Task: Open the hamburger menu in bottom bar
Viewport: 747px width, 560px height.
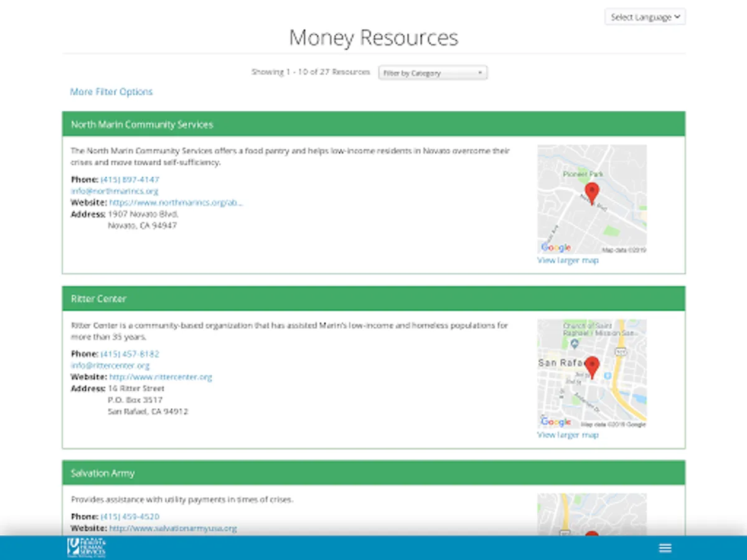Action: pos(665,548)
